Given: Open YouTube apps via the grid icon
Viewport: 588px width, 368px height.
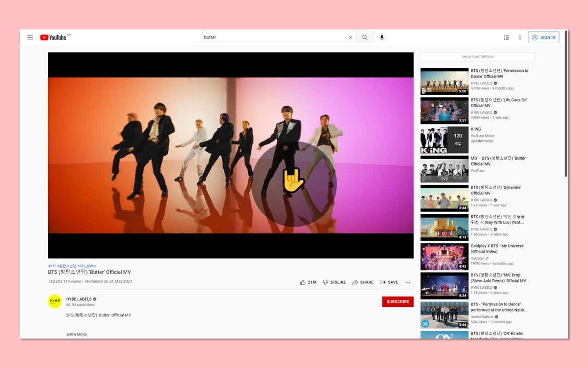Looking at the screenshot, I should (506, 37).
